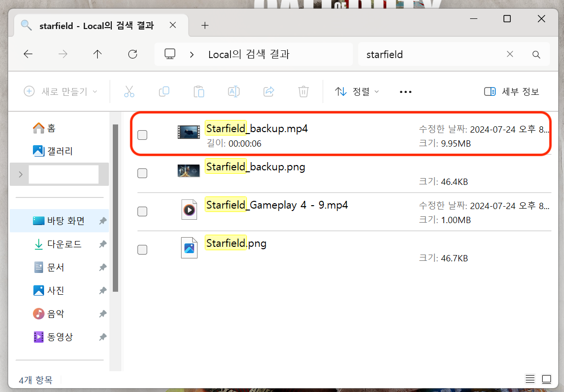
Task: Click the 'Local의 검색 결과' address breadcrumb
Action: coord(249,54)
